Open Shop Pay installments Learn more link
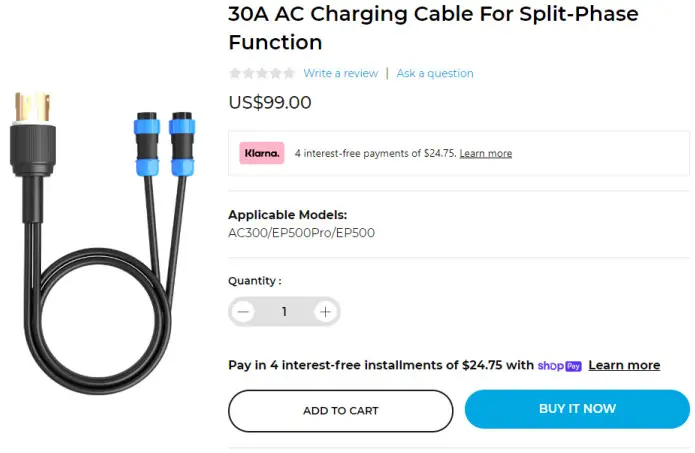Viewport: 695px width, 453px height. pos(624,366)
